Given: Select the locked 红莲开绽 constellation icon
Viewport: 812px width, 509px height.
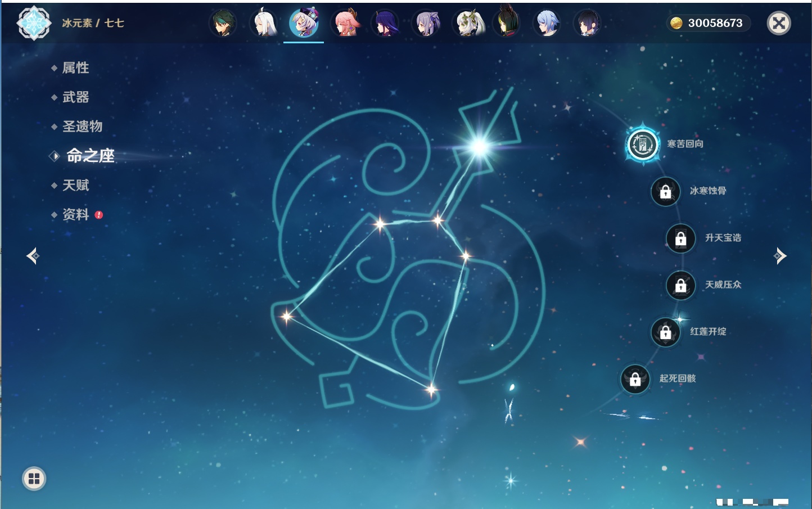Looking at the screenshot, I should click(666, 332).
